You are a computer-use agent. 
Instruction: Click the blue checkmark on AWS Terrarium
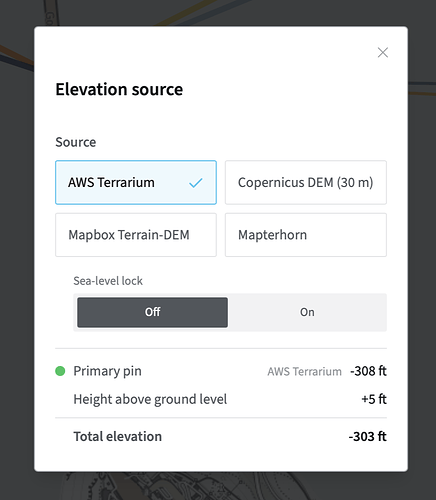click(196, 183)
